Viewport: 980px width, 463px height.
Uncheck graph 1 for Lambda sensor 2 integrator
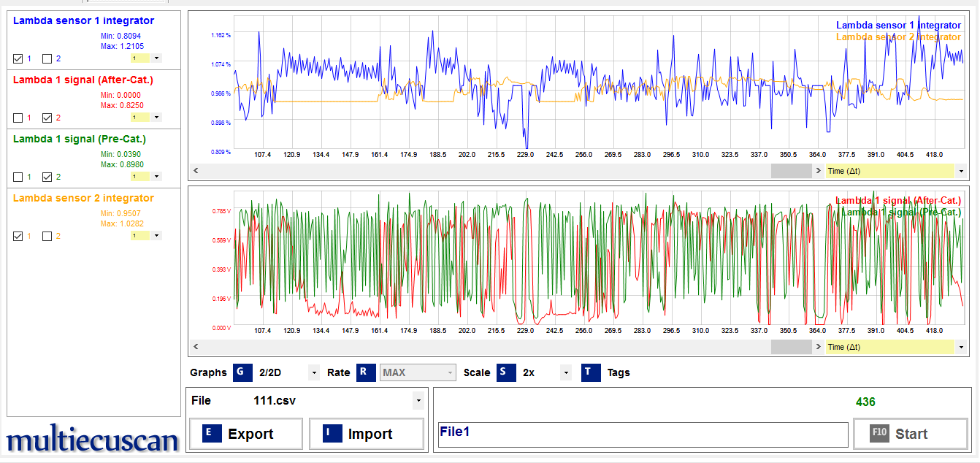pos(18,236)
